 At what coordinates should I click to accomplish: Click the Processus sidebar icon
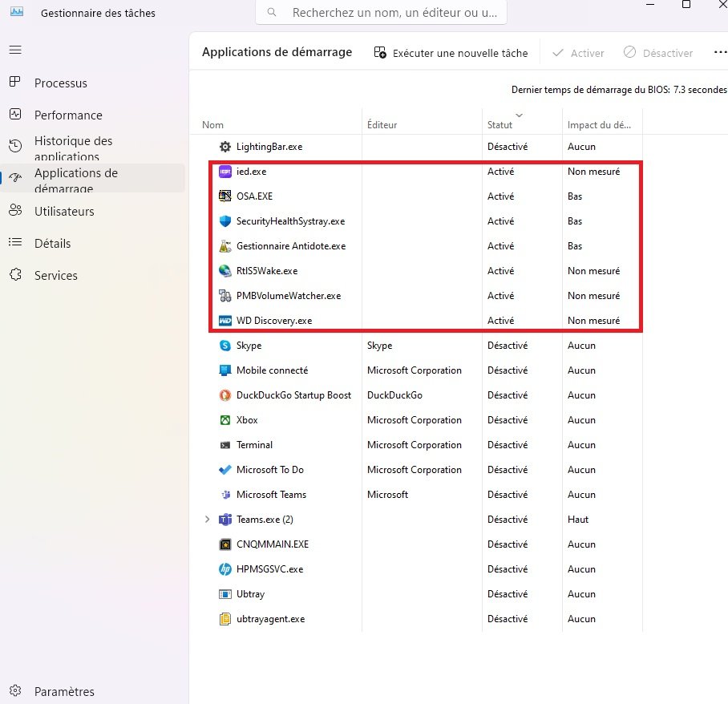pyautogui.click(x=15, y=82)
